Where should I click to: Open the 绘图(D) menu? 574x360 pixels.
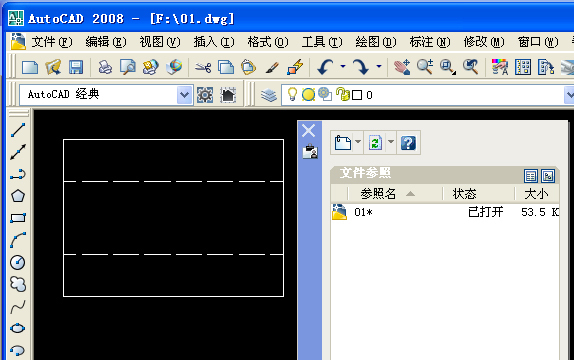coord(376,42)
